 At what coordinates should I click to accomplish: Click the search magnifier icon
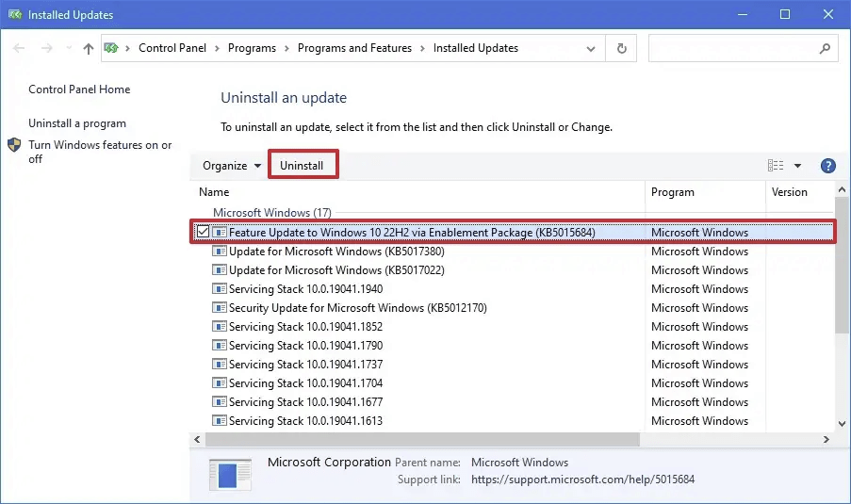[x=825, y=48]
